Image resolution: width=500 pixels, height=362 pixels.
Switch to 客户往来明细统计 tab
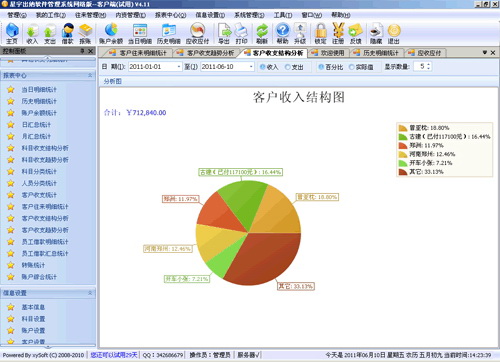139,53
